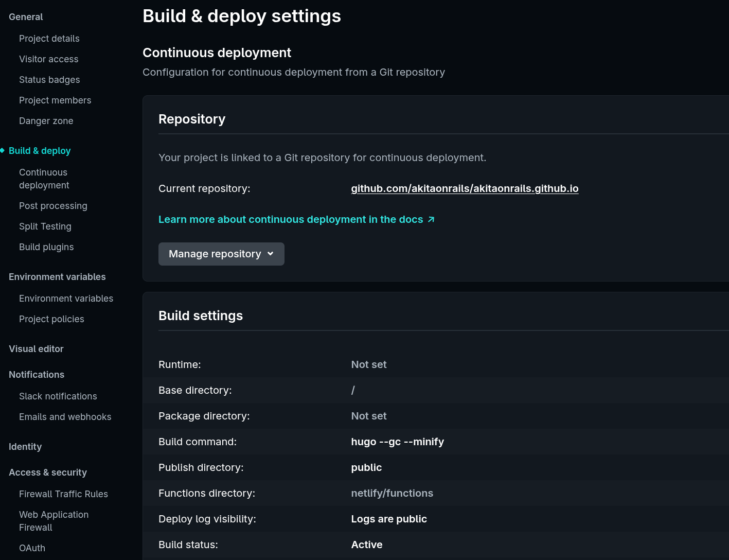Open Project details in sidebar
Screen dimensions: 729x560
tap(49, 39)
